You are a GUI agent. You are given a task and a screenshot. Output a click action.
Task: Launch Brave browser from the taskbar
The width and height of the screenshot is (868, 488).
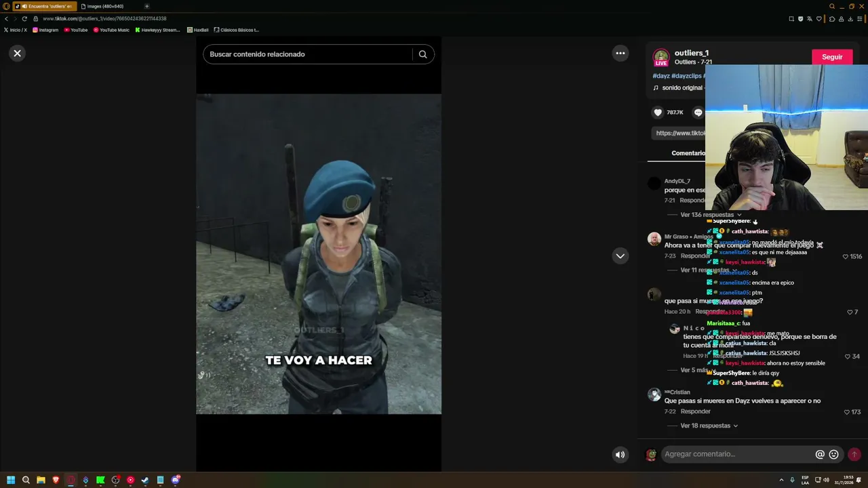coord(56,480)
